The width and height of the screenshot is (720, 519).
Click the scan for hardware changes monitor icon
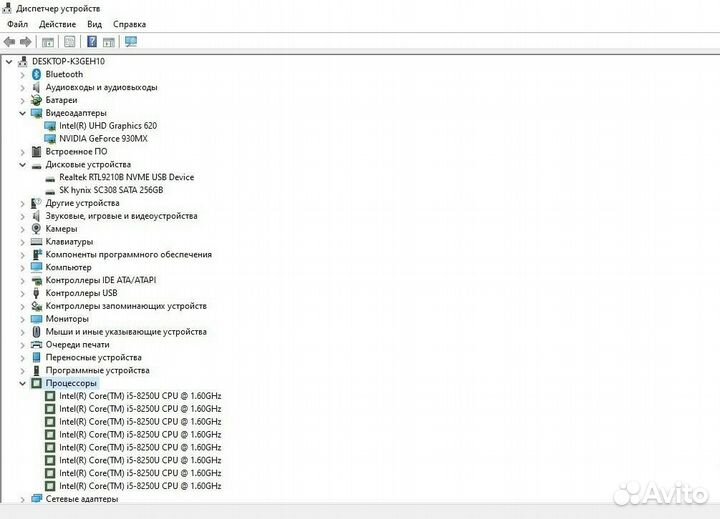click(131, 42)
